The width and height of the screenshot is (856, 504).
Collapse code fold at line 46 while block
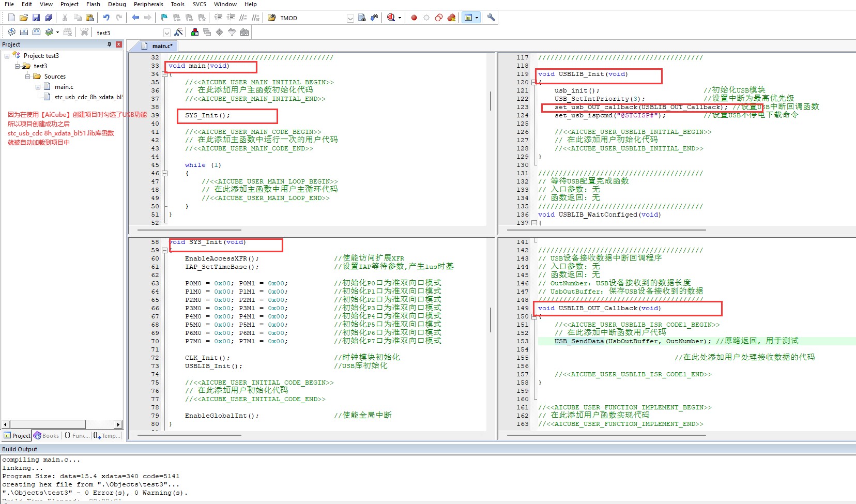[165, 173]
